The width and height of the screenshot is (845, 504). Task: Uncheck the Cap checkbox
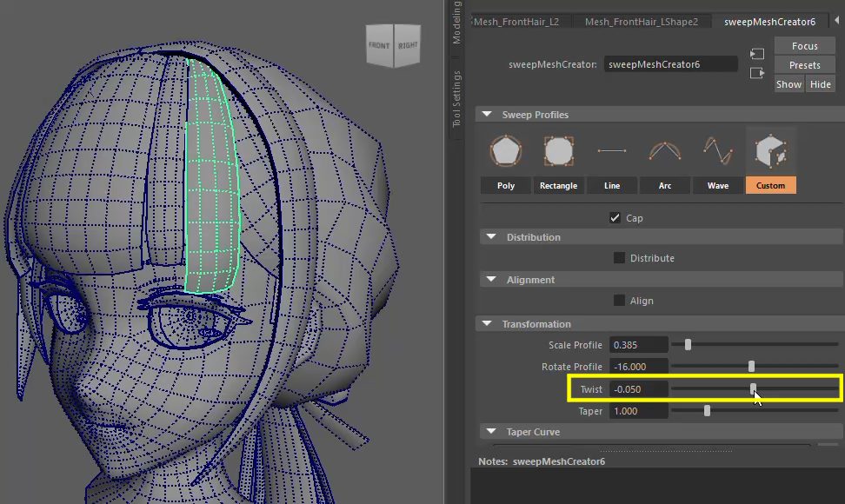coord(615,218)
